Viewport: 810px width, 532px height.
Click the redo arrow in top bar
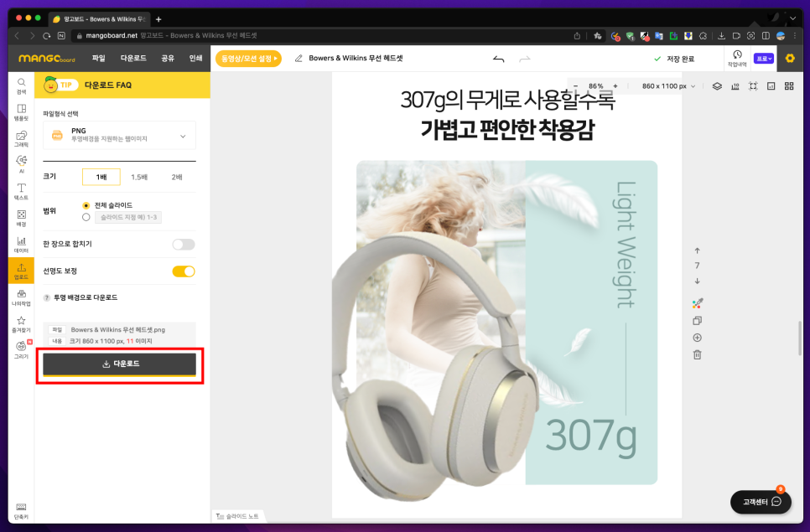pyautogui.click(x=525, y=59)
